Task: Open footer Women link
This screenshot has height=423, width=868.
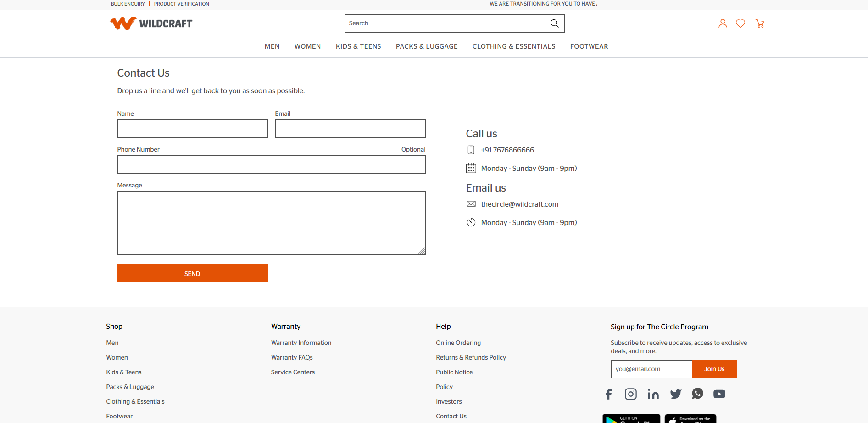Action: point(117,357)
